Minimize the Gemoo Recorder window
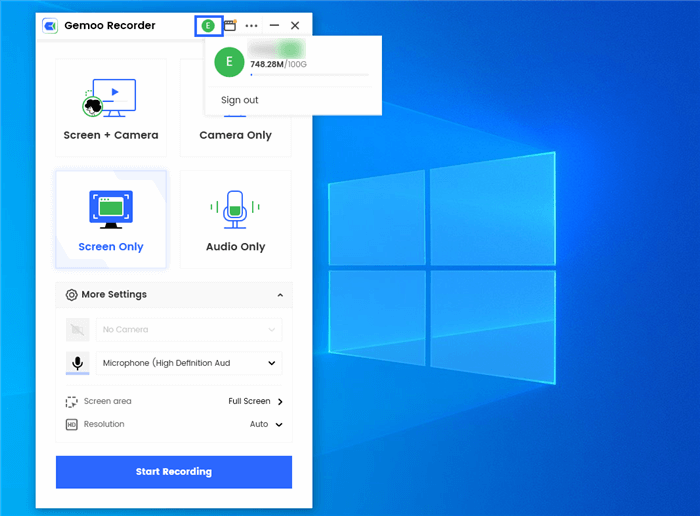 click(x=275, y=25)
